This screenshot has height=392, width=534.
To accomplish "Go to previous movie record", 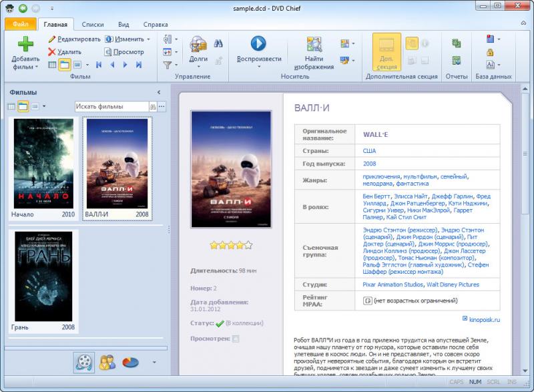I will pos(112,65).
